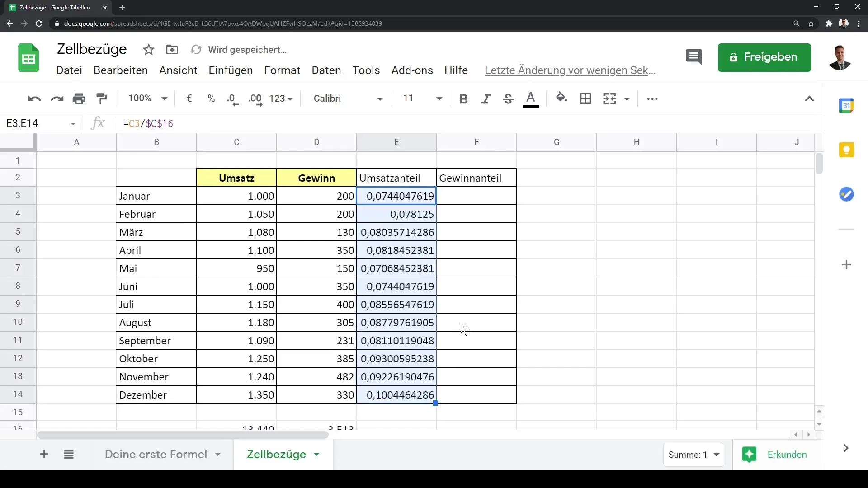Get add-ons with the plus side icon
The image size is (868, 488).
click(847, 265)
